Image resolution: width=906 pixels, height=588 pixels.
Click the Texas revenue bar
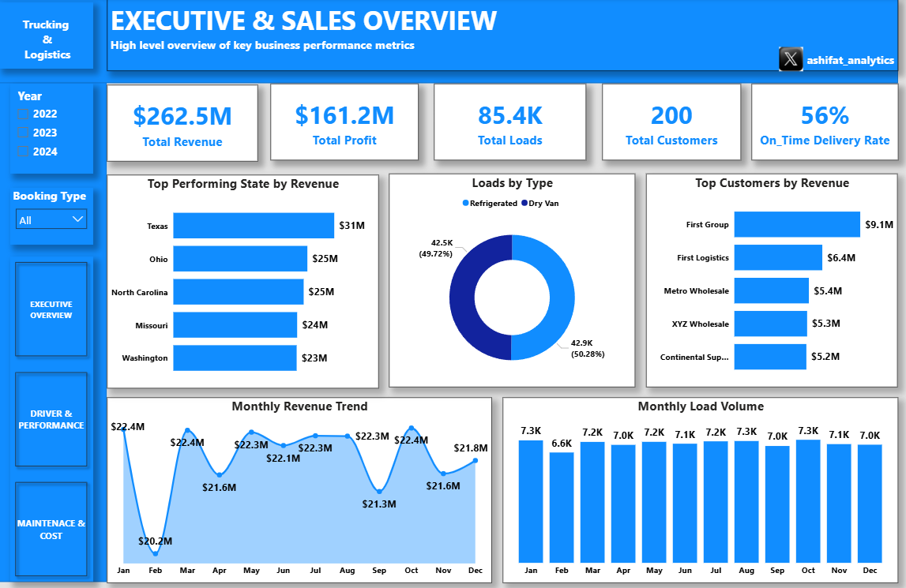(x=254, y=225)
